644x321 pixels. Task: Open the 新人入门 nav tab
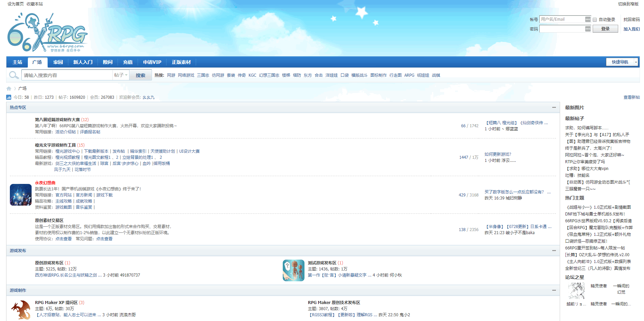point(83,62)
